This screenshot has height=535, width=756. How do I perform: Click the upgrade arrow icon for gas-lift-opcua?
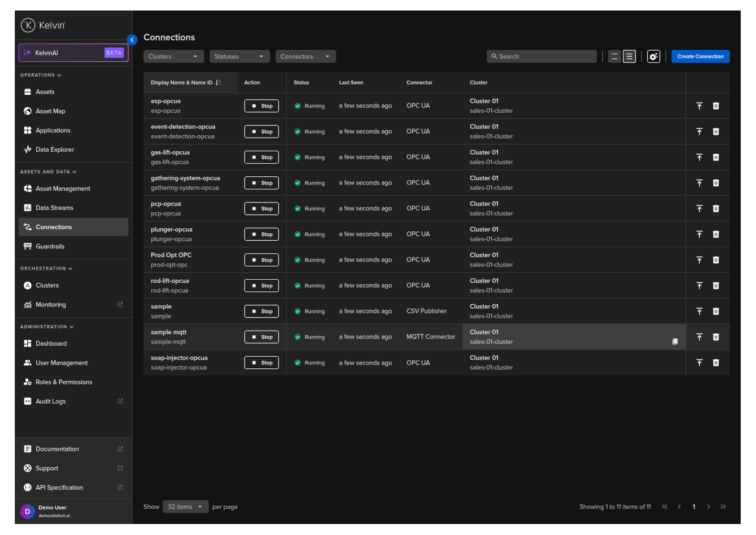(699, 157)
